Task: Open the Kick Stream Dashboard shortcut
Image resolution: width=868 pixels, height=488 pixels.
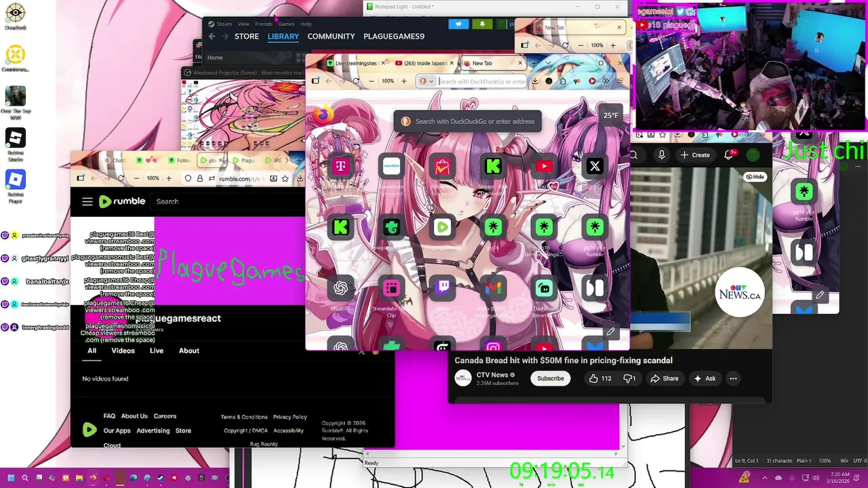Action: [493, 166]
